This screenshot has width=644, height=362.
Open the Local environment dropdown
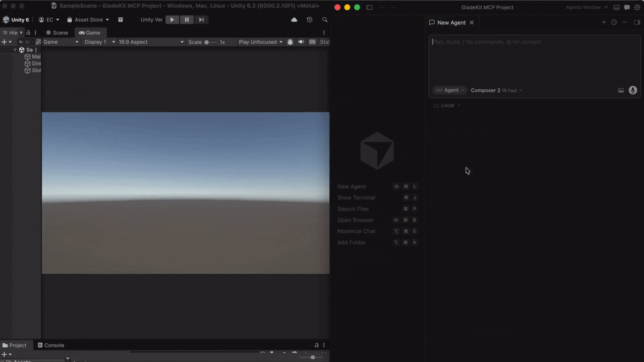[447, 105]
